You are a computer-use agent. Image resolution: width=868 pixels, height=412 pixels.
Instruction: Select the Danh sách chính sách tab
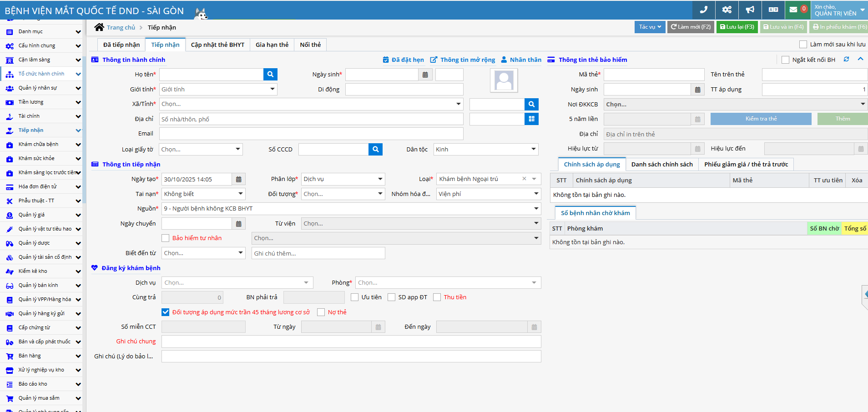point(661,164)
